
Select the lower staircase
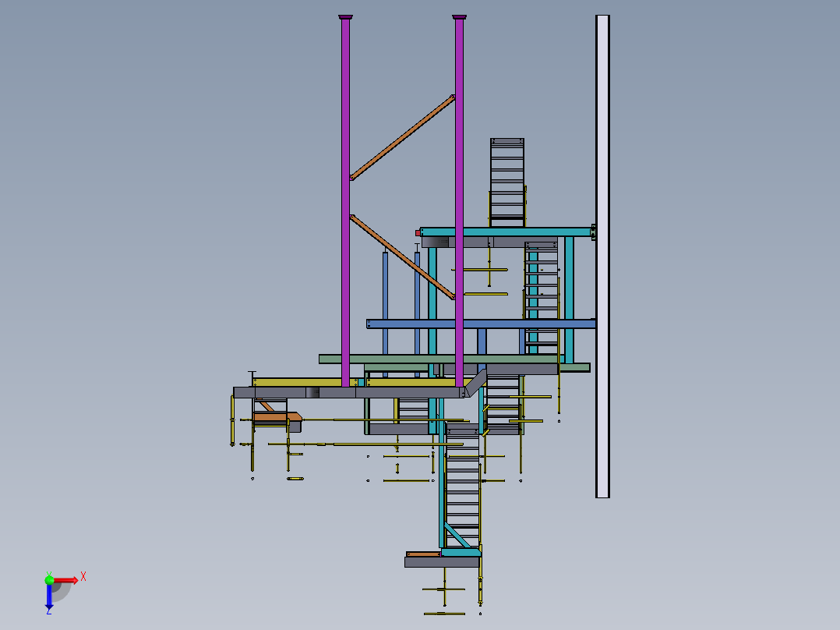tap(462, 485)
